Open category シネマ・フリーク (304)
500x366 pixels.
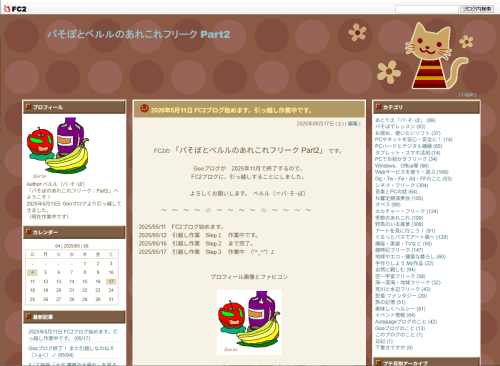[x=401, y=185]
